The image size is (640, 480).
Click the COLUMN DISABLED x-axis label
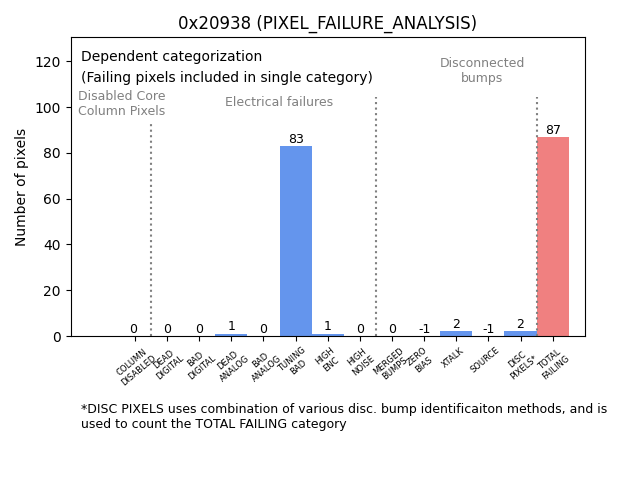coord(135,366)
